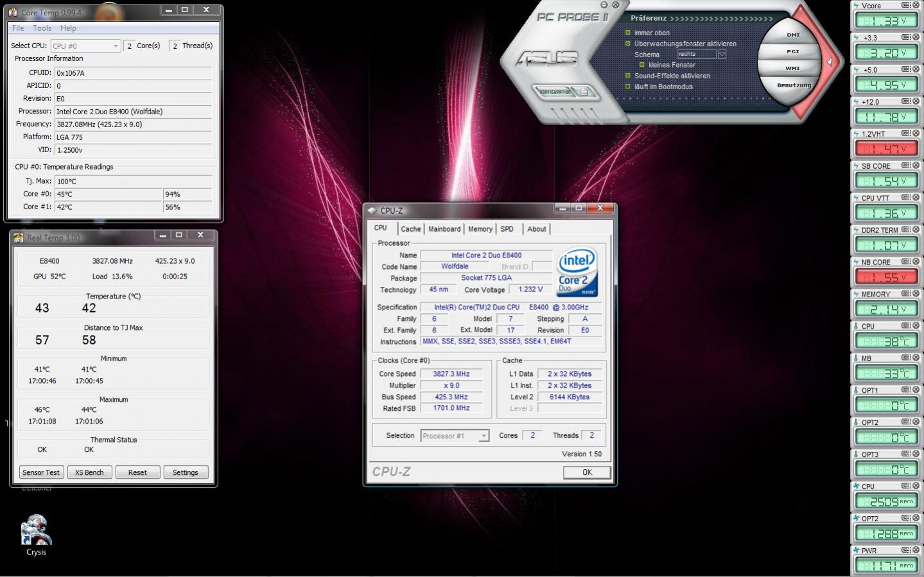
Task: Toggle the 'kleines Fenster' checkbox
Action: coord(642,65)
